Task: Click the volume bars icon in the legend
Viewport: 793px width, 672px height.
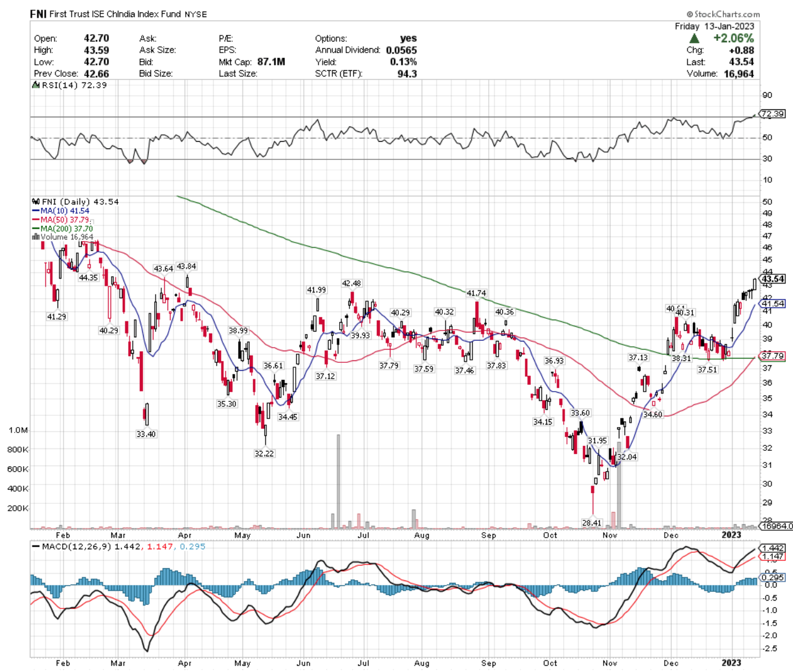Action: pos(36,237)
